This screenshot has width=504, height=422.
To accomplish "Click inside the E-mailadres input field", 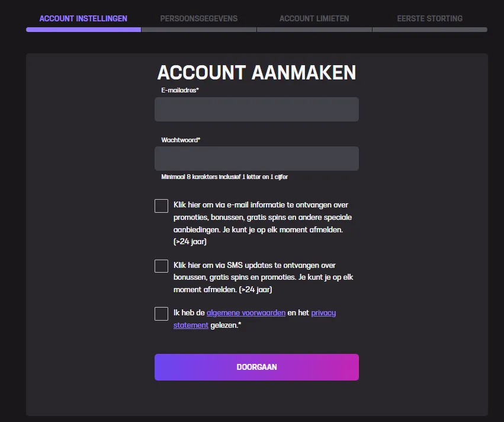I will (x=256, y=109).
